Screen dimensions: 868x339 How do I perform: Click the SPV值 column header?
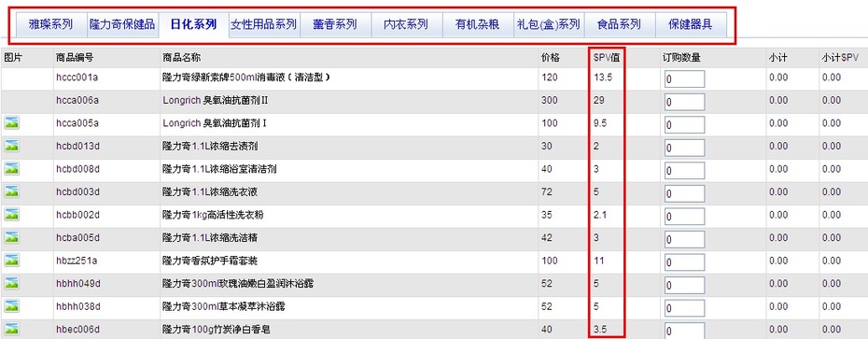[606, 57]
